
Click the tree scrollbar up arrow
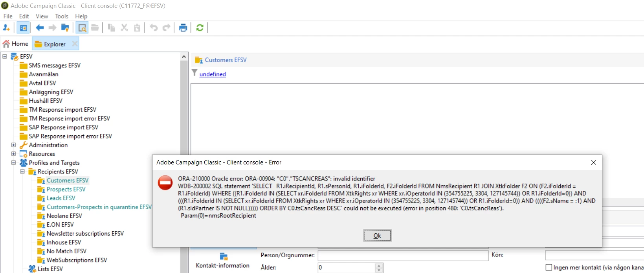184,57
